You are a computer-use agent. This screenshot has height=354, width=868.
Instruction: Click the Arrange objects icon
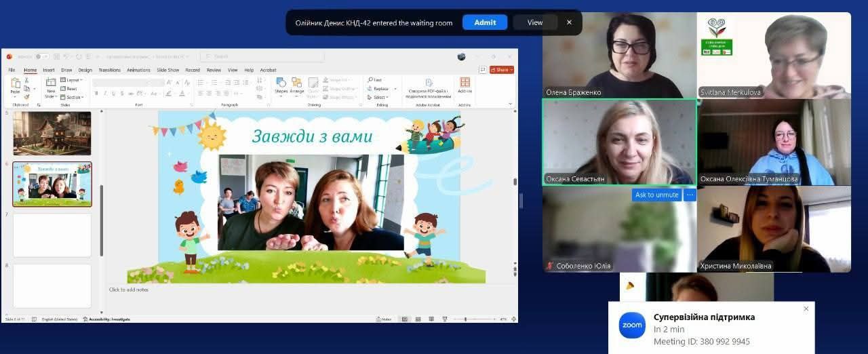click(297, 85)
